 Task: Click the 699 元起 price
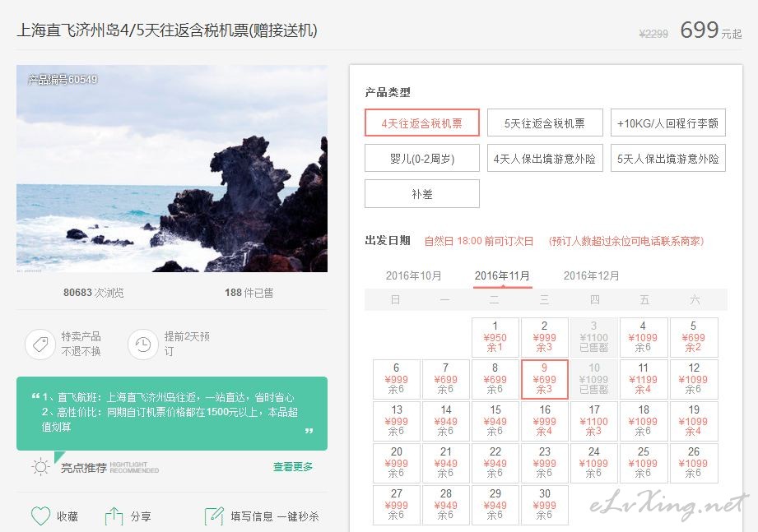(x=710, y=30)
